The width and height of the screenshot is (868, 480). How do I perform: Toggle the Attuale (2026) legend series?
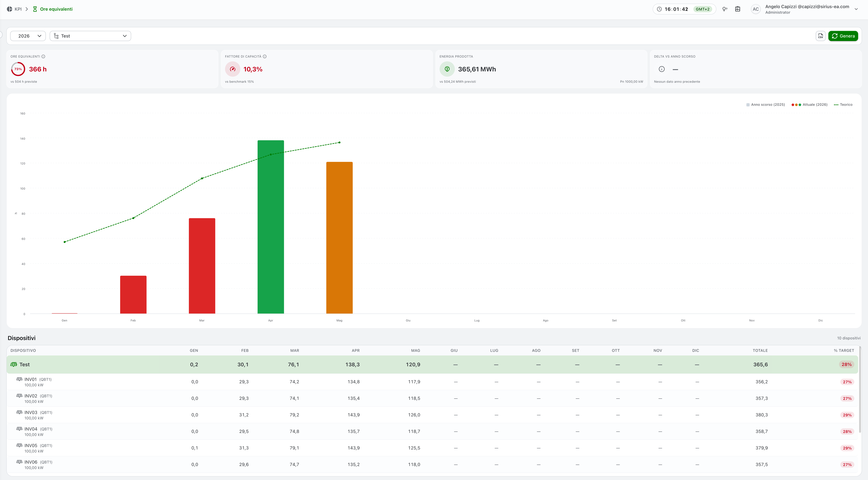(x=809, y=105)
